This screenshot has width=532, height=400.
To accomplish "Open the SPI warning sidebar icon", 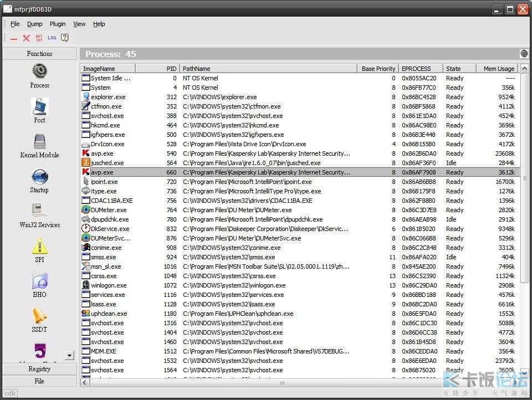I will click(40, 246).
